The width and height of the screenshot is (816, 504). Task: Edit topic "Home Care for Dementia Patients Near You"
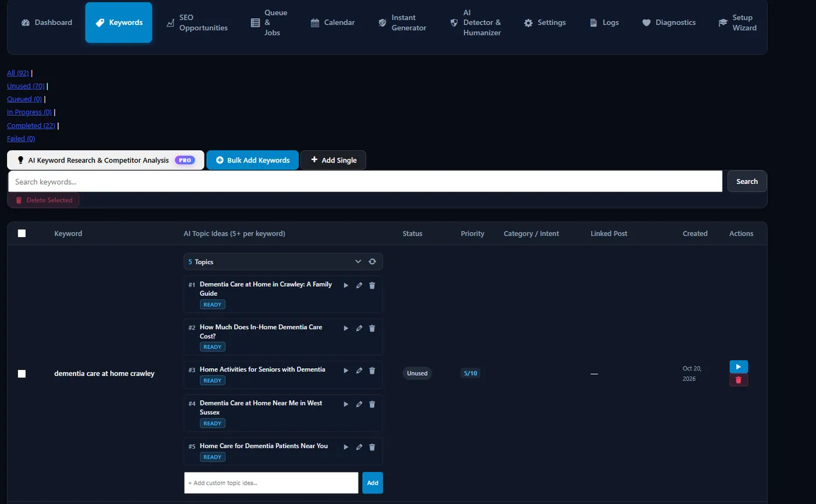tap(359, 447)
